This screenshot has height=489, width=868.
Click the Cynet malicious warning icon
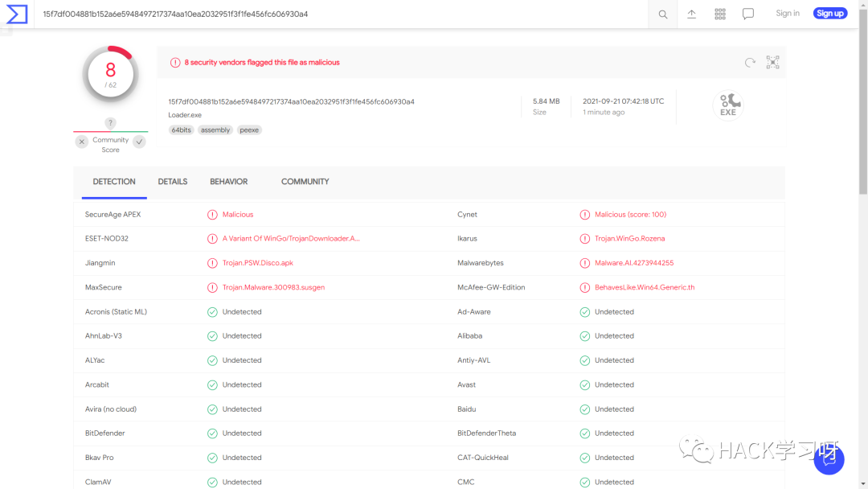point(584,215)
